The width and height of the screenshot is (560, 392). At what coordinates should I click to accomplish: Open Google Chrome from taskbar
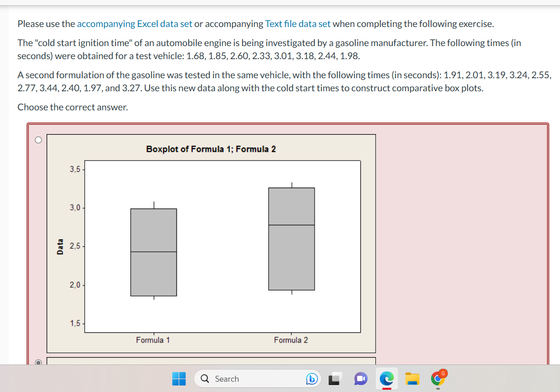pos(438,379)
